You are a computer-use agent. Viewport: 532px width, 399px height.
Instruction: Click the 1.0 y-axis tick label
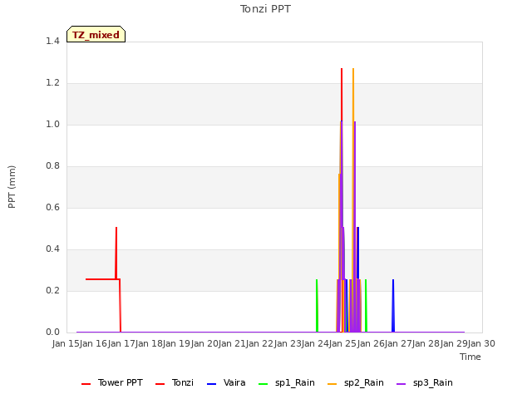pos(52,124)
